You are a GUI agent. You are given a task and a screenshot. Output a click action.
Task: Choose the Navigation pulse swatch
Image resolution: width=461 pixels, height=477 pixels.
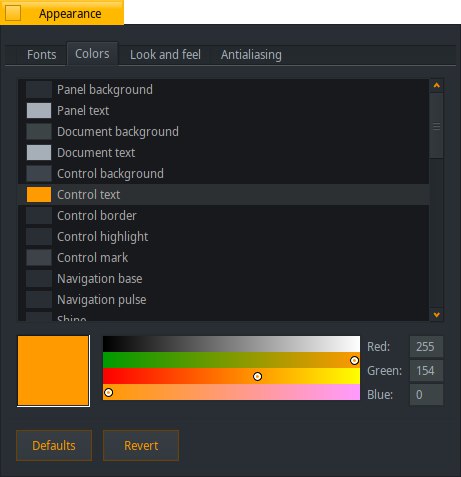point(39,300)
